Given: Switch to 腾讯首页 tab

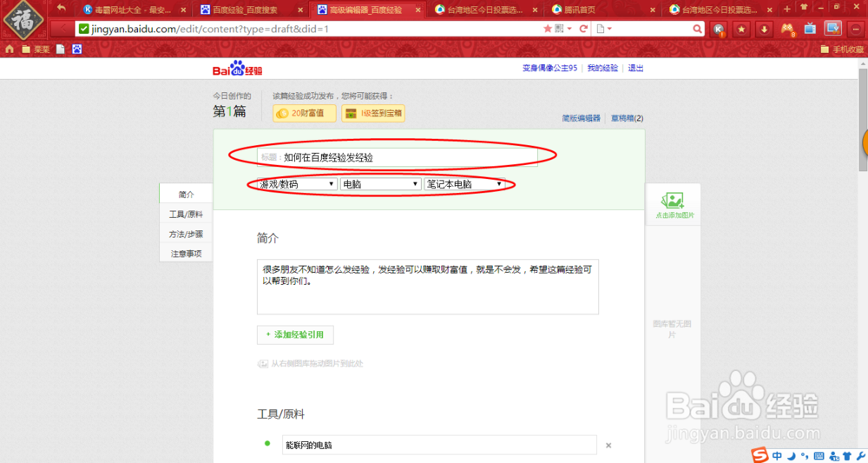Looking at the screenshot, I should [x=602, y=10].
